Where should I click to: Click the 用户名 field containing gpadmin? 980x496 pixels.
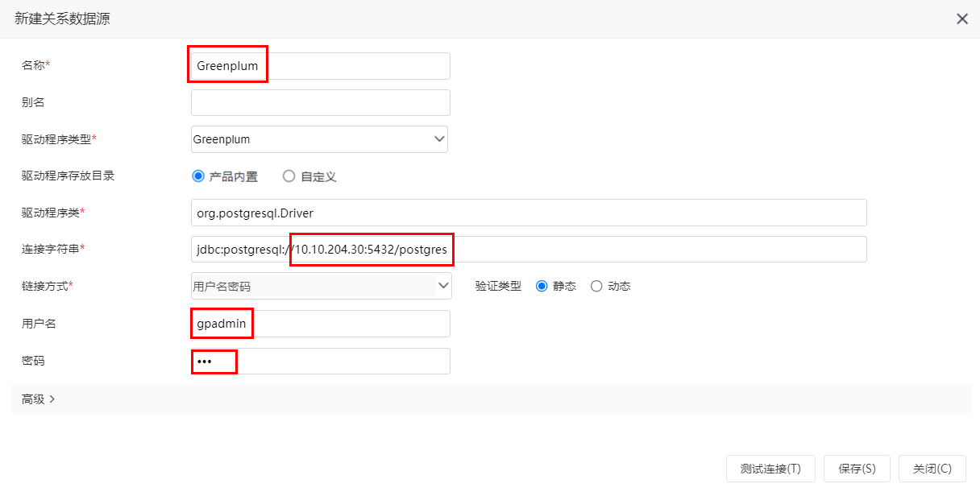320,324
